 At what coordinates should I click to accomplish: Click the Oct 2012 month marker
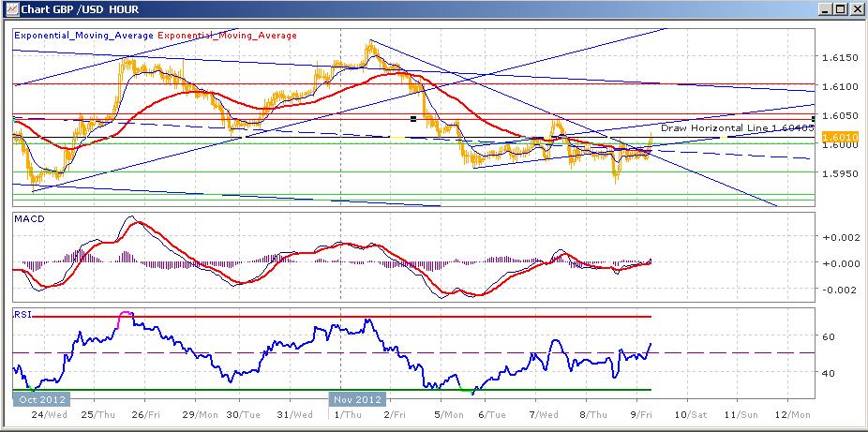tap(39, 397)
